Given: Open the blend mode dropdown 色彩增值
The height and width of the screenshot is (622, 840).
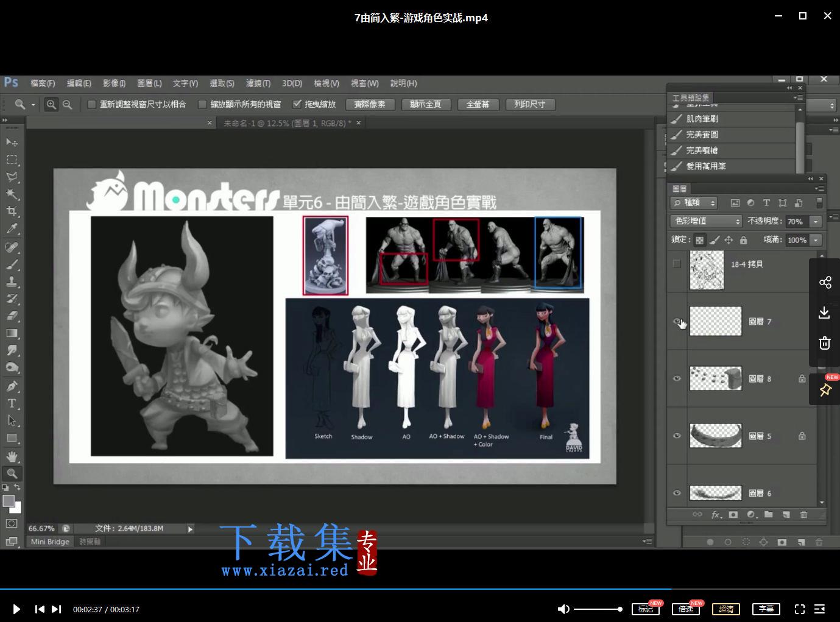Looking at the screenshot, I should (x=706, y=221).
